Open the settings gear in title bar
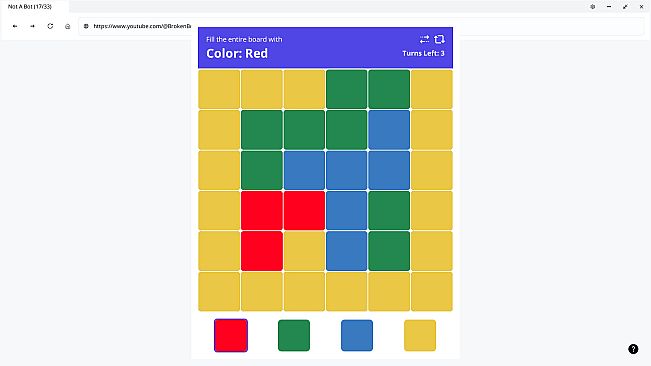The image size is (651, 366). point(592,7)
